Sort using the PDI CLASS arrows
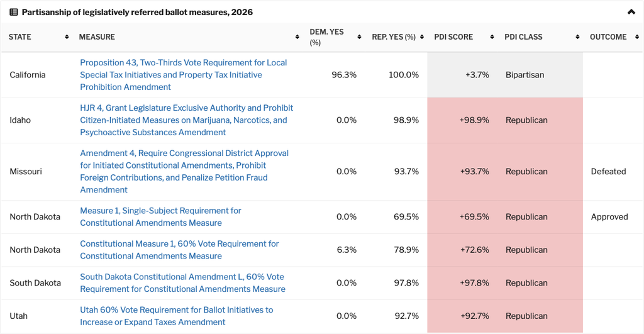This screenshot has height=334, width=644. 577,37
